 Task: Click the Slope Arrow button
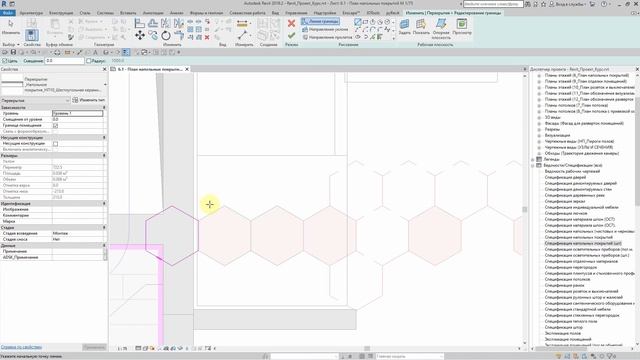(x=325, y=29)
